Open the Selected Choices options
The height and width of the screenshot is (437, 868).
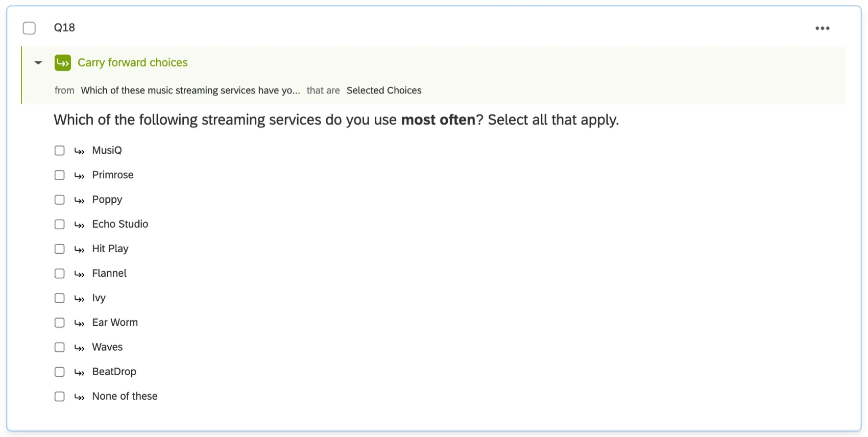click(x=384, y=90)
